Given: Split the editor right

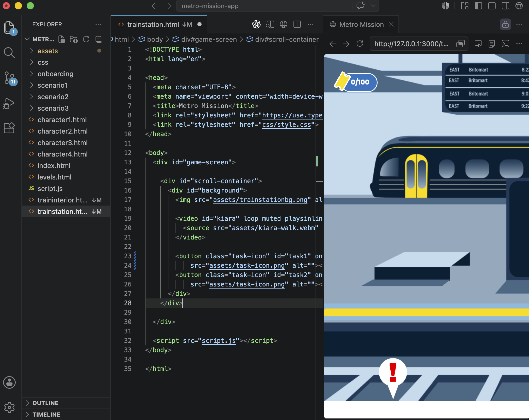Looking at the screenshot, I should (297, 25).
